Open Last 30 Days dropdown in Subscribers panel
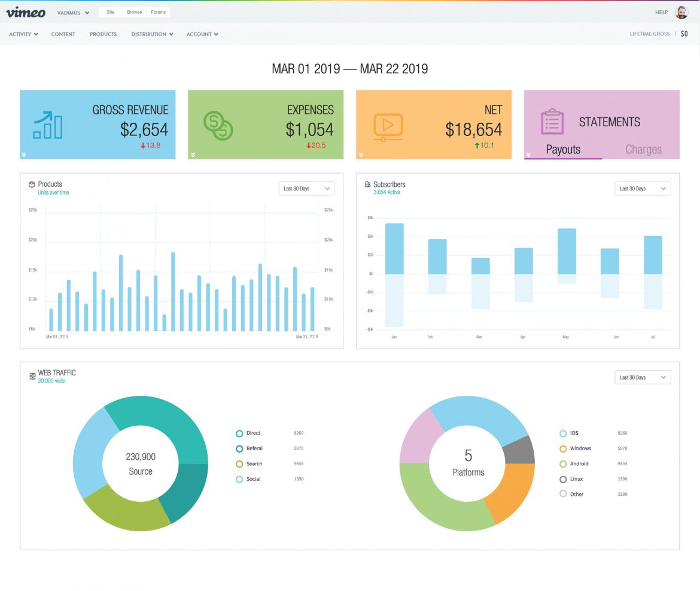Screen dimensions: 700x591 coord(643,188)
